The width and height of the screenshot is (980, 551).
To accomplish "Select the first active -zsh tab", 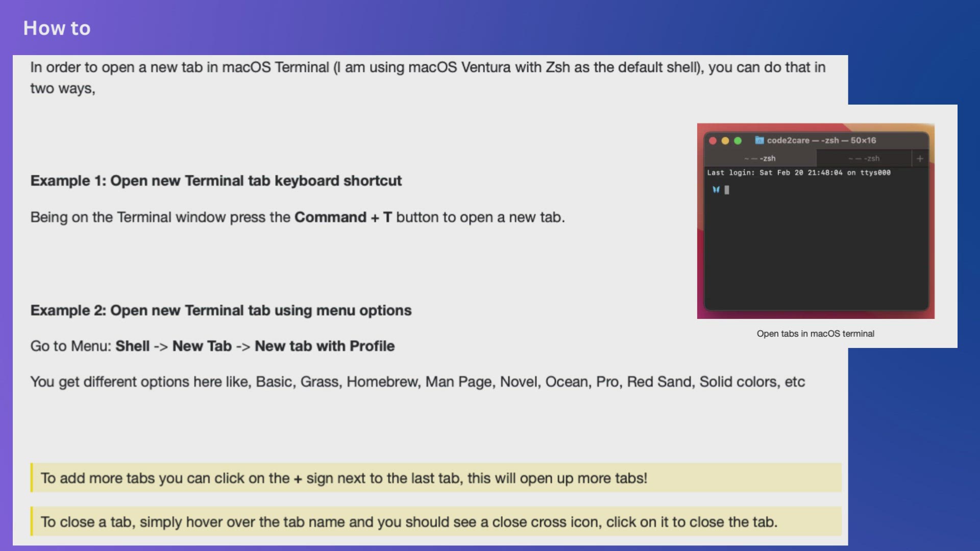I will [x=761, y=159].
